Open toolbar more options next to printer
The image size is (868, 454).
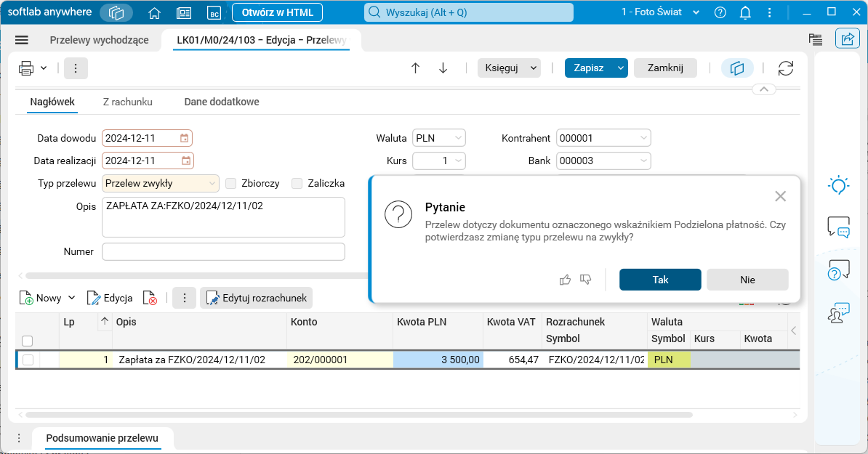pyautogui.click(x=76, y=68)
